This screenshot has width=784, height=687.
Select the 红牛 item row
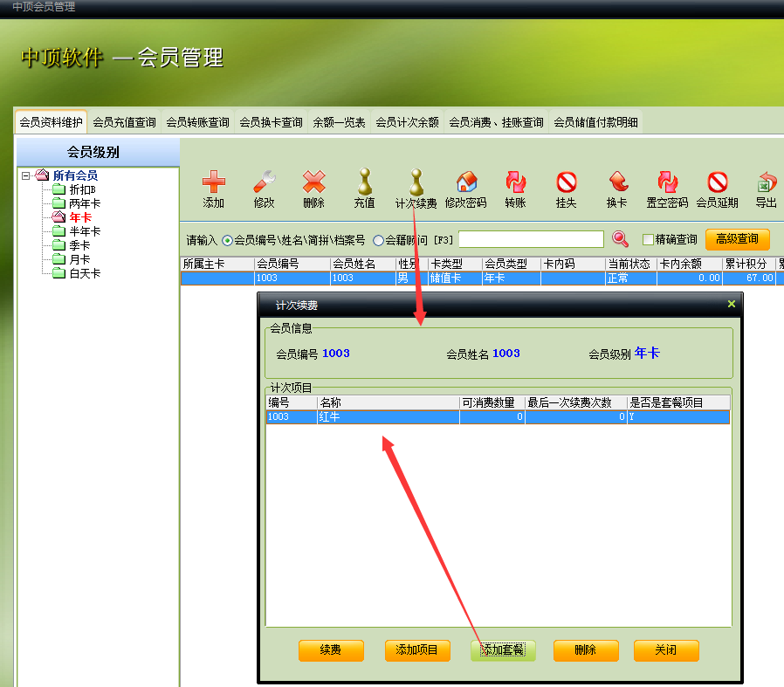498,417
